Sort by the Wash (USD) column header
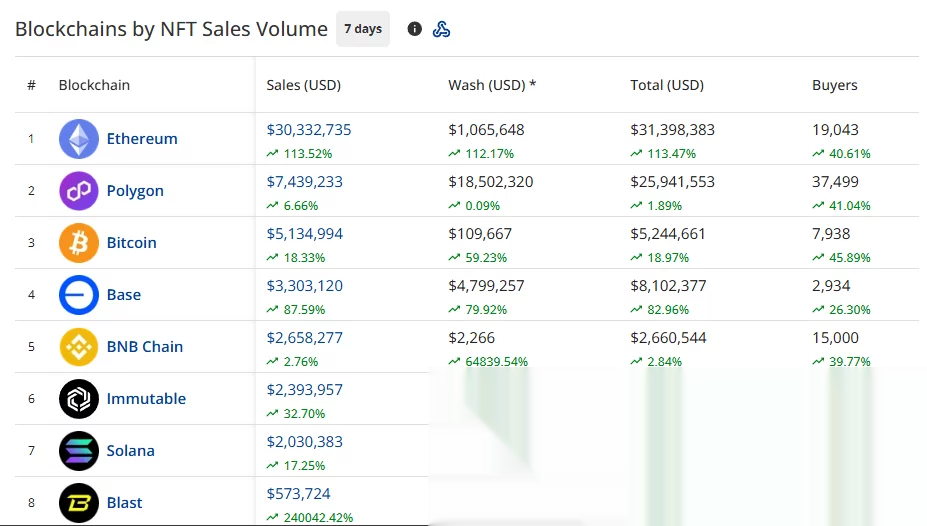Image resolution: width=927 pixels, height=526 pixels. point(492,85)
